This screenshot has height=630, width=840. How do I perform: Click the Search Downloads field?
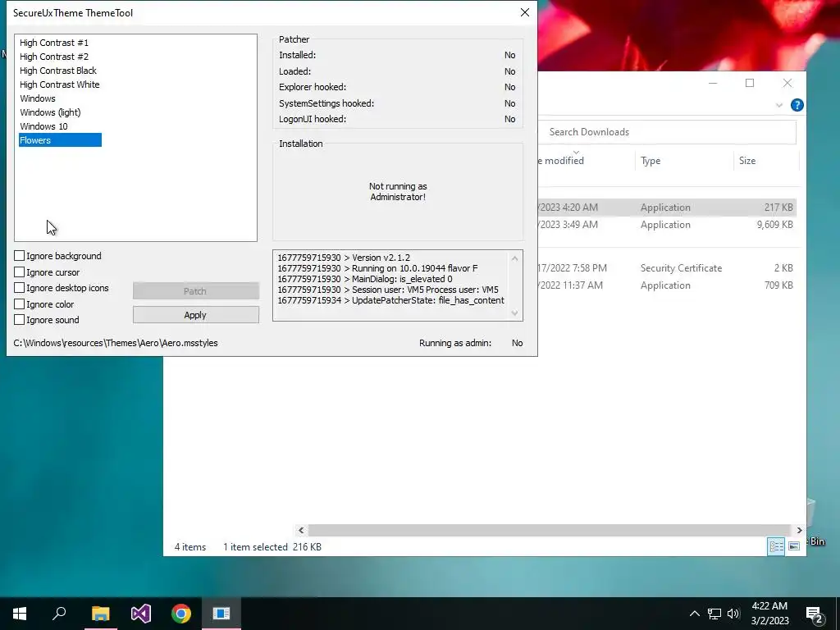(667, 132)
